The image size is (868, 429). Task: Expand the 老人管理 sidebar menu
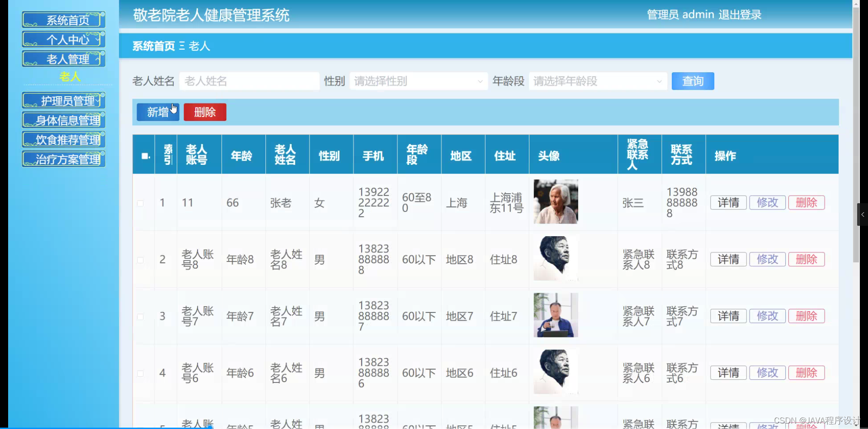(64, 59)
